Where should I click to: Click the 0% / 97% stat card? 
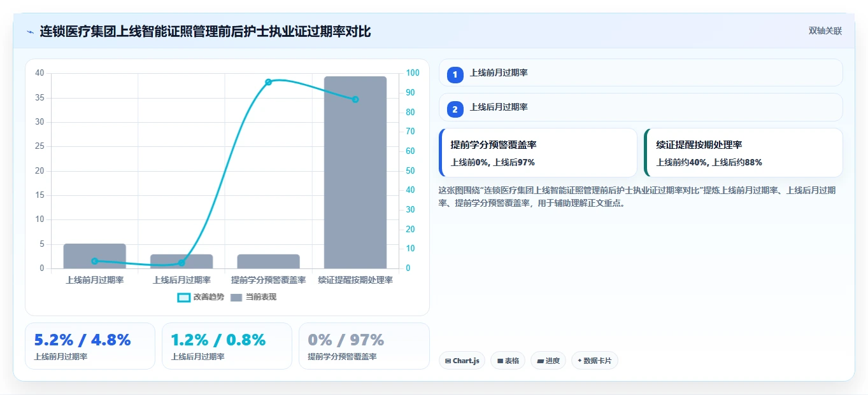pyautogui.click(x=364, y=346)
